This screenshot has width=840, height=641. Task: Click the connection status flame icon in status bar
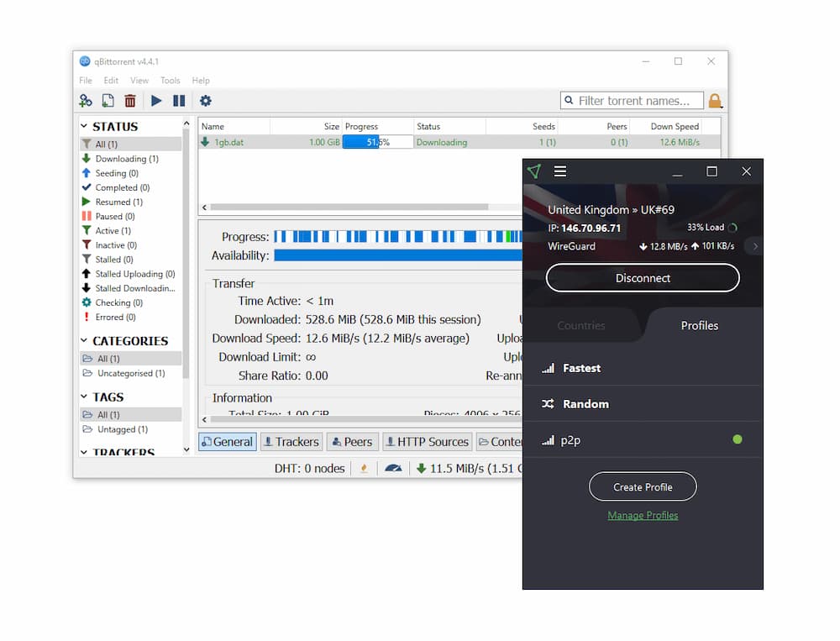point(365,469)
